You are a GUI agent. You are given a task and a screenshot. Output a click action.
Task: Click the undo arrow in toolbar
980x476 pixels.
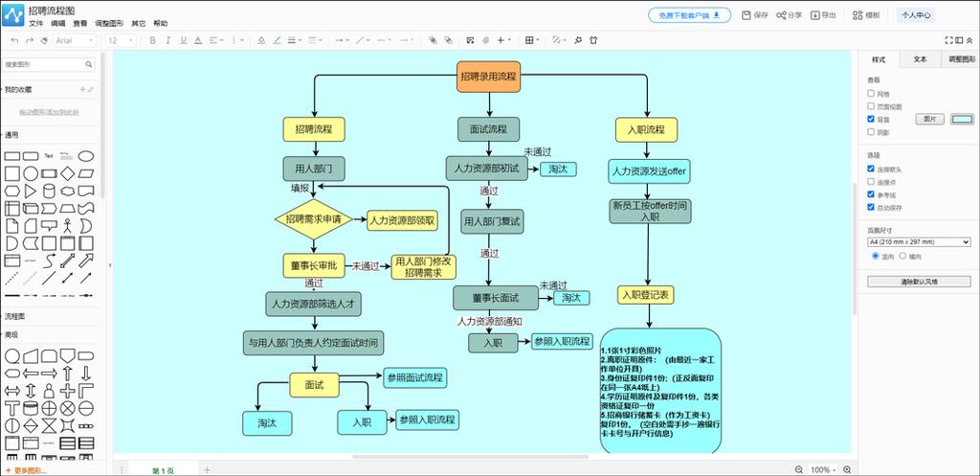15,40
